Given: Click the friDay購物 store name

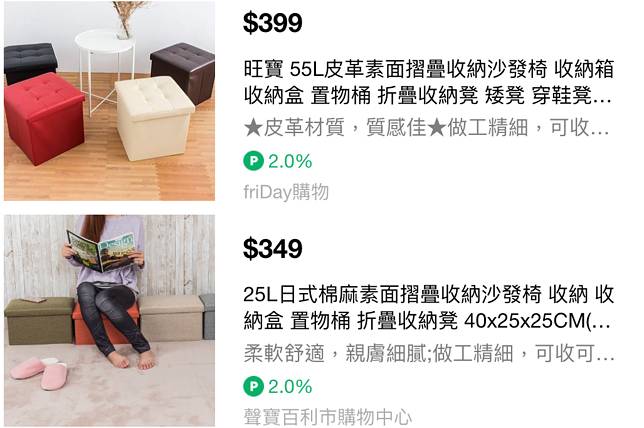Looking at the screenshot, I should point(286,192).
